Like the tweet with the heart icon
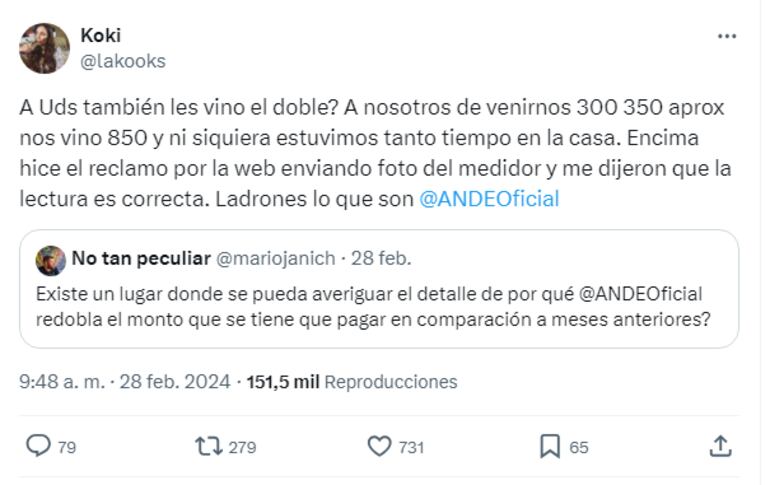This screenshot has width=770, height=485. tap(379, 446)
